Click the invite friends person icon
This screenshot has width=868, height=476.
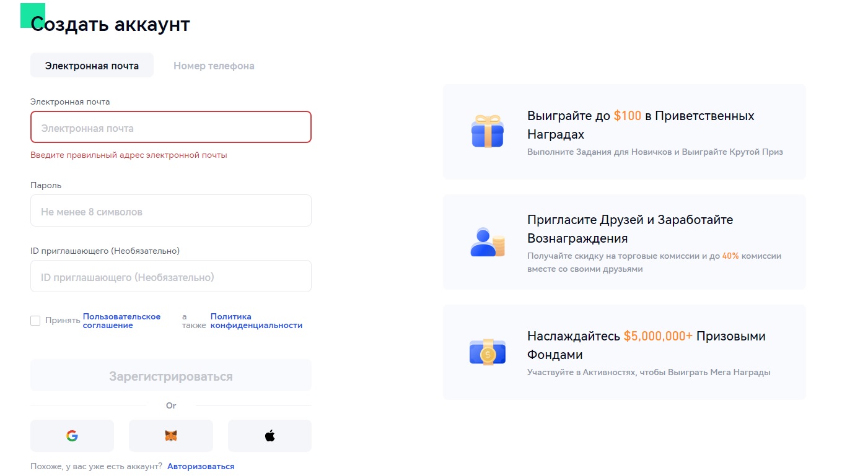(487, 242)
